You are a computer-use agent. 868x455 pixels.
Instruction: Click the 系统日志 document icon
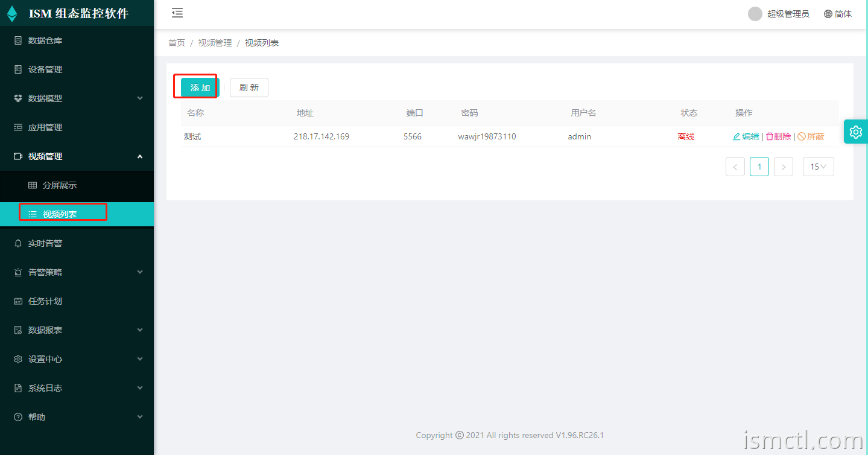click(x=18, y=388)
